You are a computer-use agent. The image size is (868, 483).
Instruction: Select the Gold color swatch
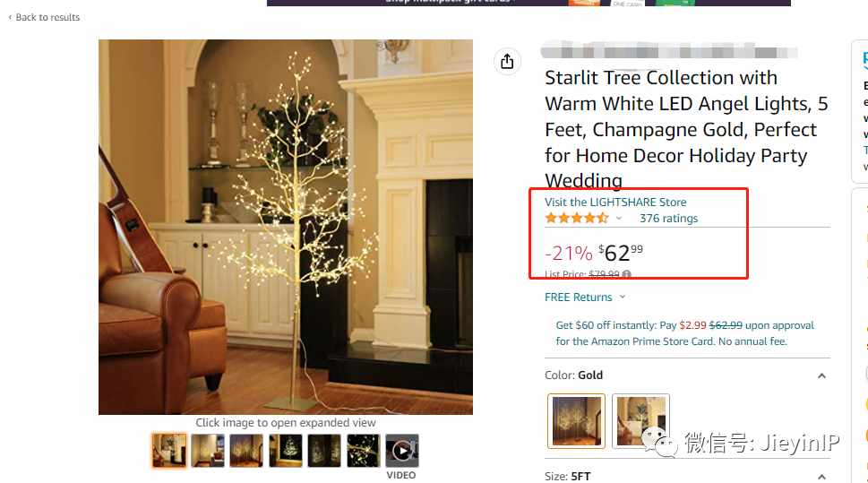(x=576, y=421)
